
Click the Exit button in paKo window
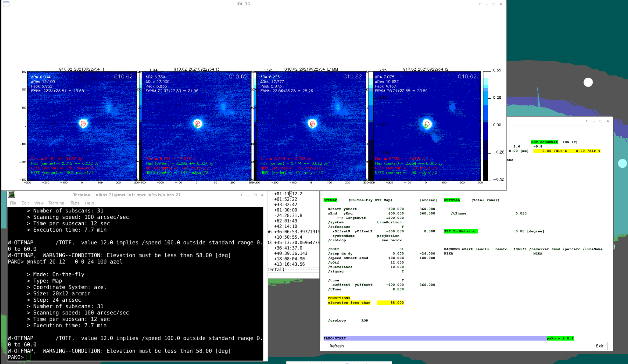tap(599, 346)
